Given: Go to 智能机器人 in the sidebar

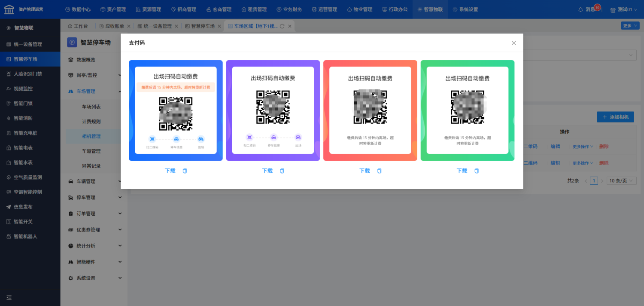Looking at the screenshot, I should click(30, 236).
